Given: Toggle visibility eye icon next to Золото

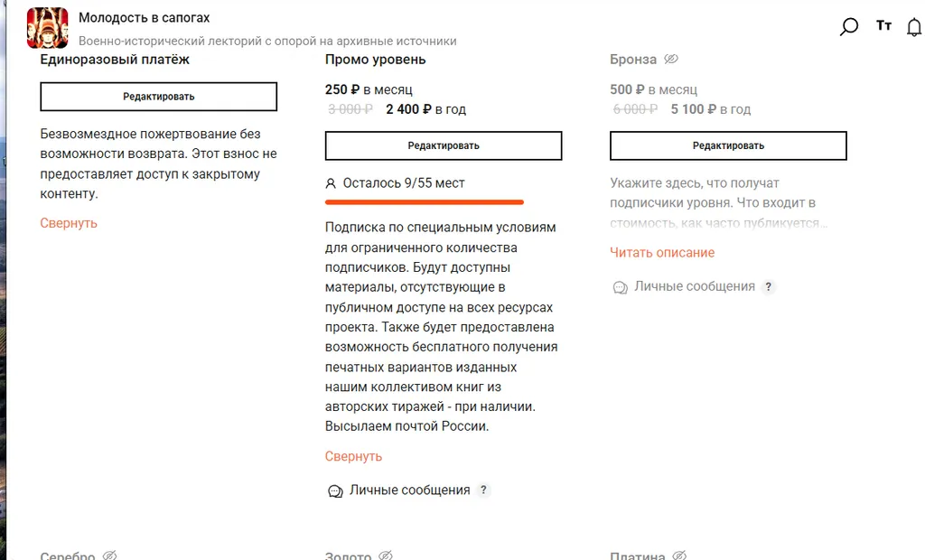Looking at the screenshot, I should (x=385, y=555).
